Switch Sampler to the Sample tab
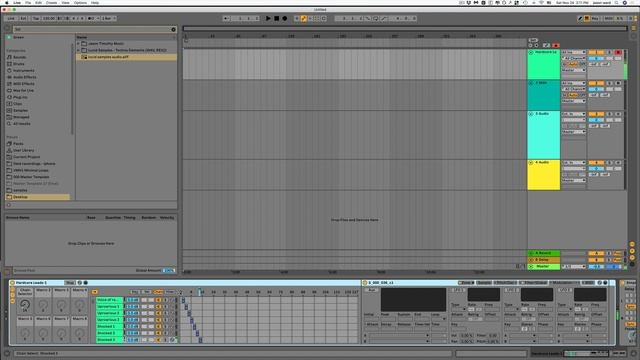 [484, 282]
